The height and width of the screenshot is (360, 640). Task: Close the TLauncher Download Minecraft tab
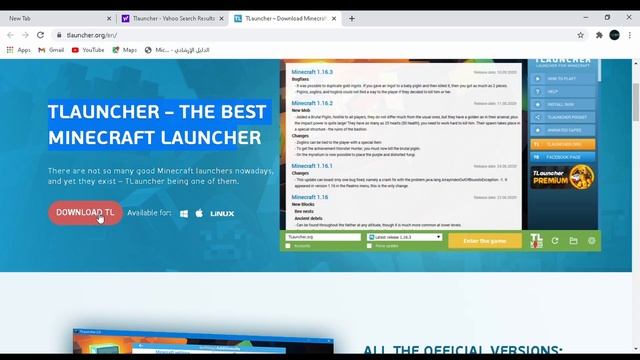[334, 18]
